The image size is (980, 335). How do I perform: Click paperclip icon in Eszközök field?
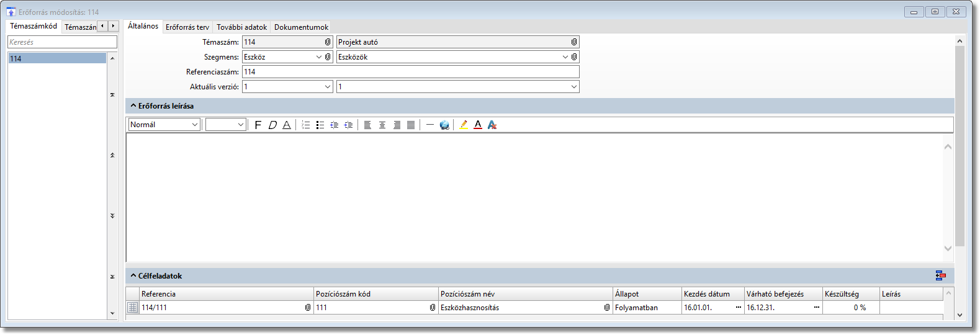[x=574, y=57]
